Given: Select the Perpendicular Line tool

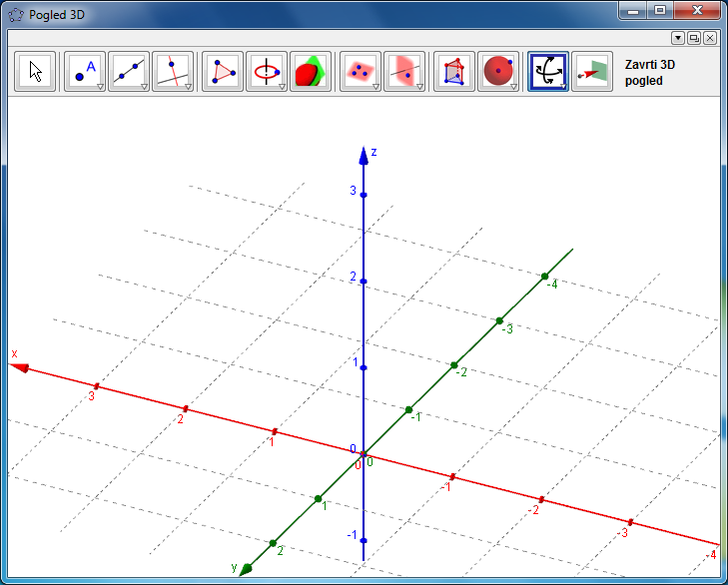Looking at the screenshot, I should 173,72.
